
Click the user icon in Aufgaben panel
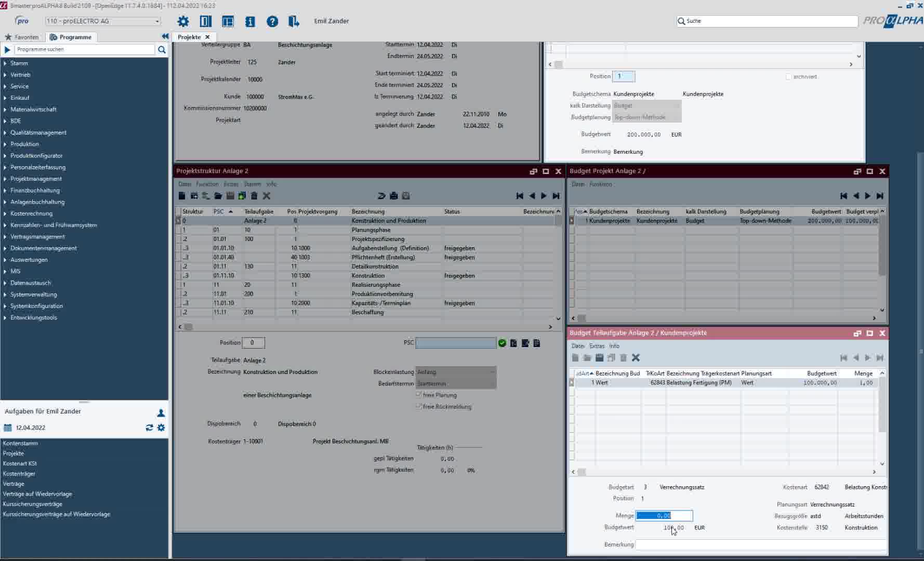161,413
